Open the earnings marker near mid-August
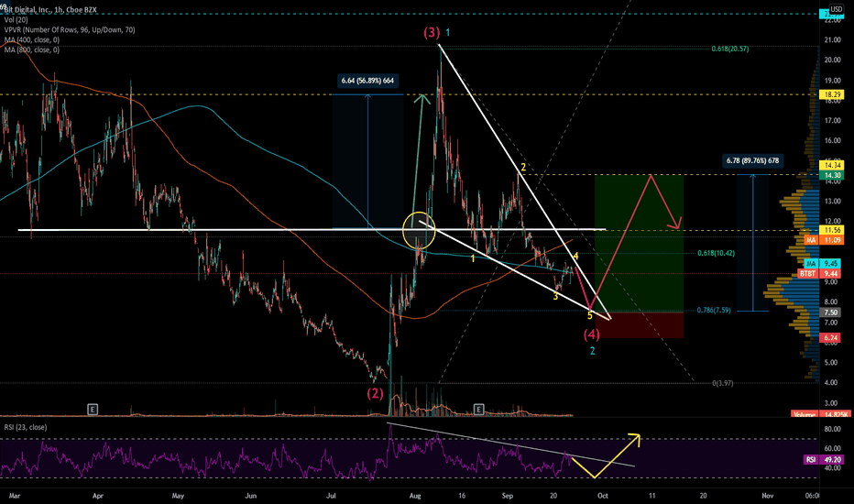This screenshot has height=504, width=854. pyautogui.click(x=478, y=409)
